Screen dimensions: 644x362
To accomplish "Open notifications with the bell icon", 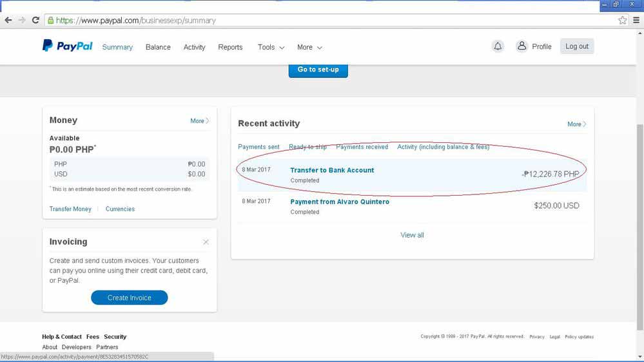I will [498, 46].
